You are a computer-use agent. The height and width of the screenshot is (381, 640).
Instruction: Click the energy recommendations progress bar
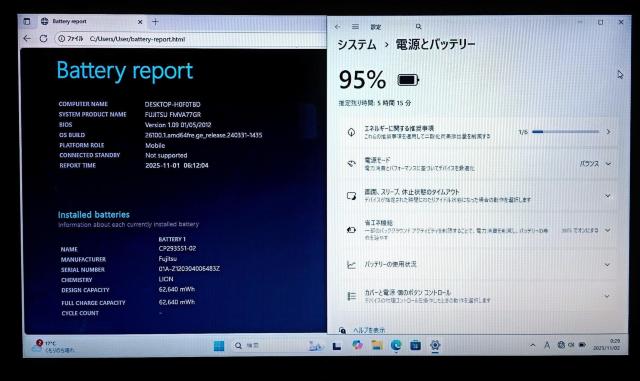566,132
